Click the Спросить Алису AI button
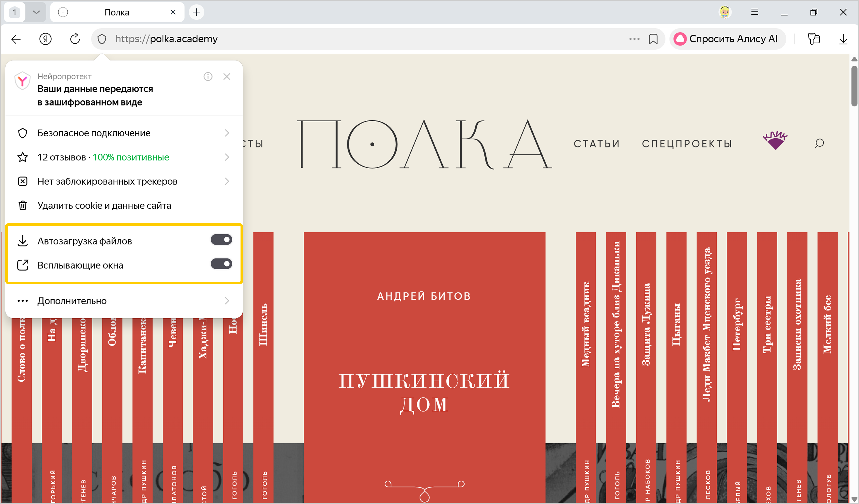This screenshot has height=504, width=859. pos(727,39)
